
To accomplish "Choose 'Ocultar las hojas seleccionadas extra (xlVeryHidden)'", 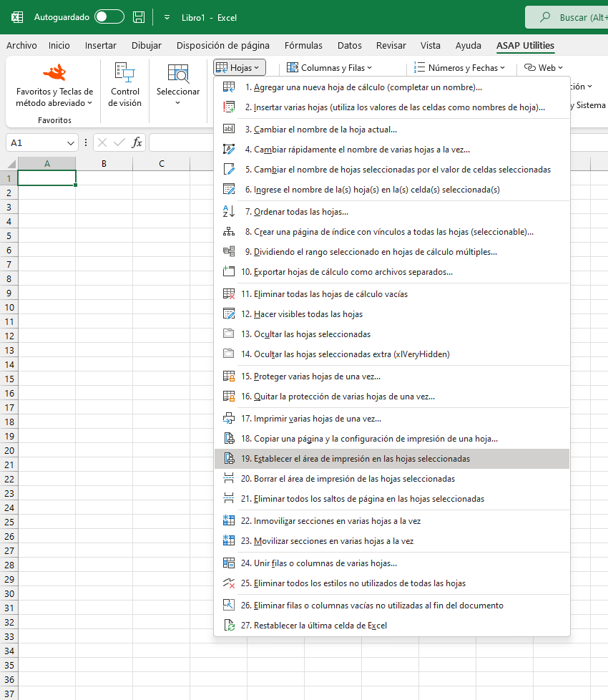I will pos(392,354).
